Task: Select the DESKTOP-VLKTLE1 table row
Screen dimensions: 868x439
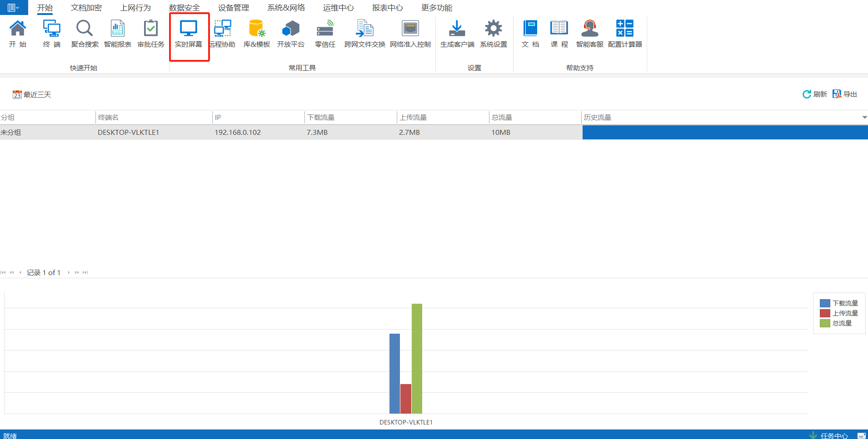Action: coord(128,133)
